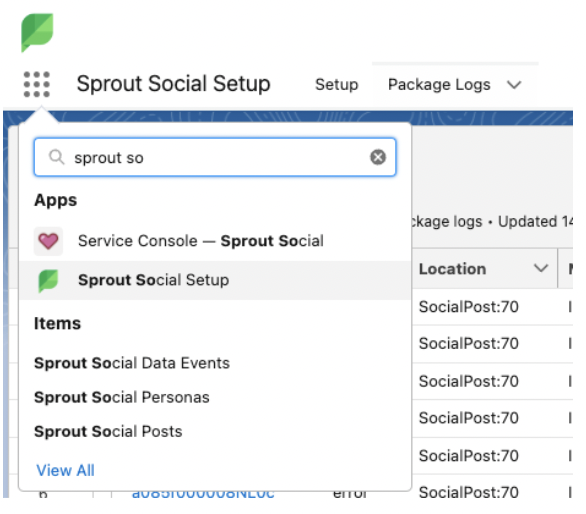
Task: Click the green leaf icon beside Sprout Social Setup
Action: [x=49, y=280]
